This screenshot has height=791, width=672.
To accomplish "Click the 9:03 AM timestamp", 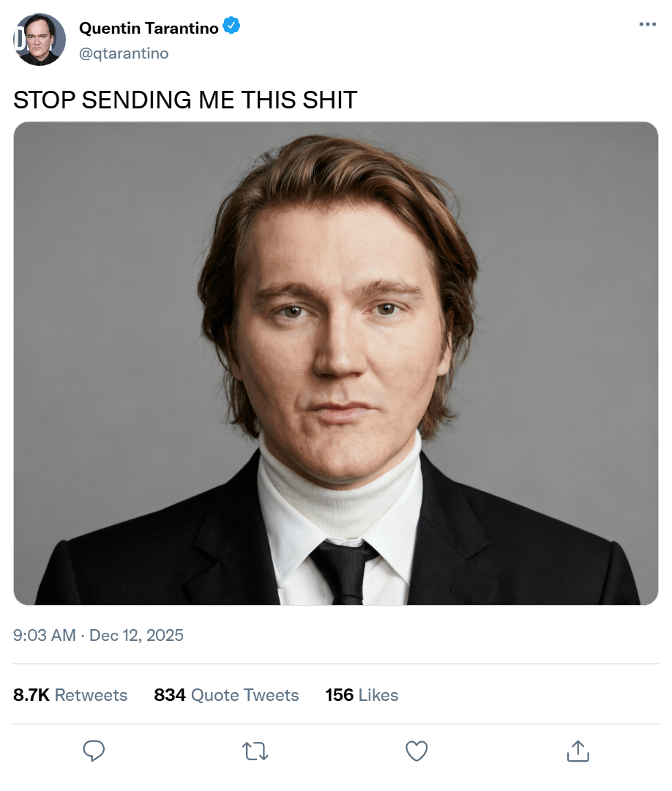I will coord(45,635).
